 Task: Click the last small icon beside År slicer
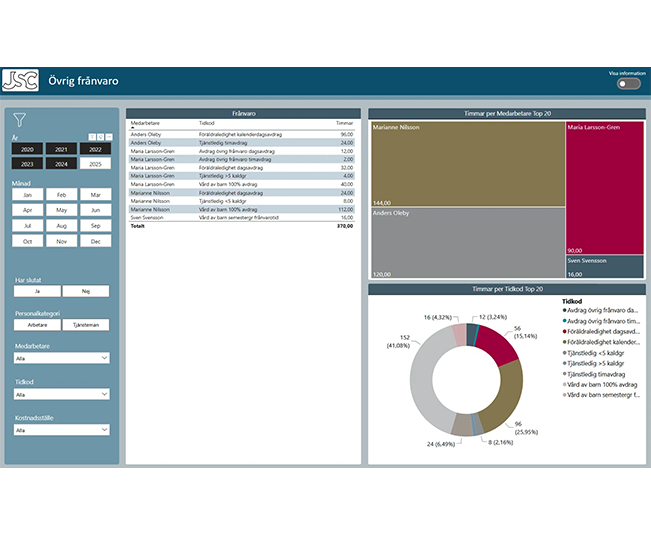pos(109,137)
